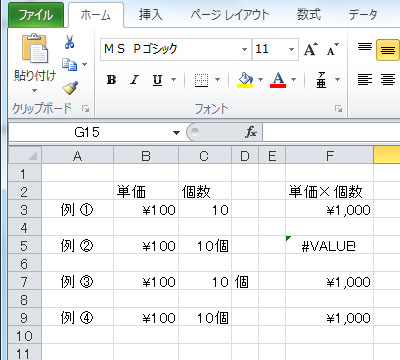Select column B header
The width and height of the screenshot is (400, 360).
point(146,156)
